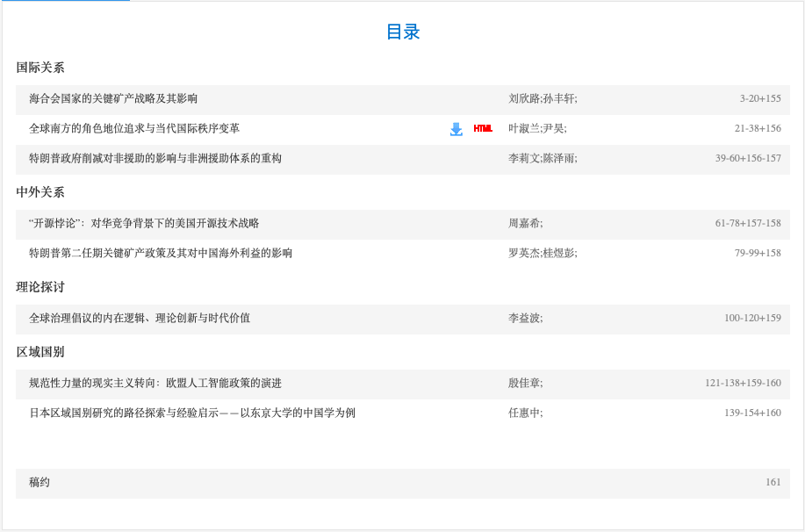Open the 日本区域国别研究 article
805x532 pixels.
pyautogui.click(x=192, y=413)
